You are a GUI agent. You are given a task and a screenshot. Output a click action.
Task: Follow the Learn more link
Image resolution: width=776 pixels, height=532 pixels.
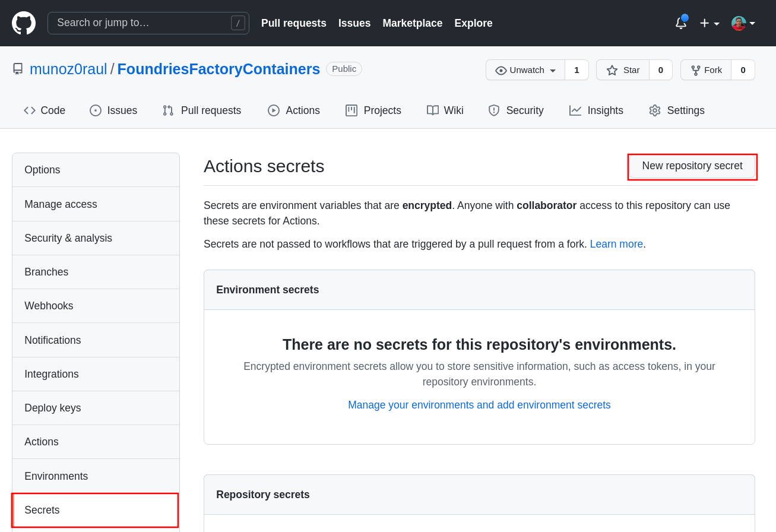[x=616, y=244]
